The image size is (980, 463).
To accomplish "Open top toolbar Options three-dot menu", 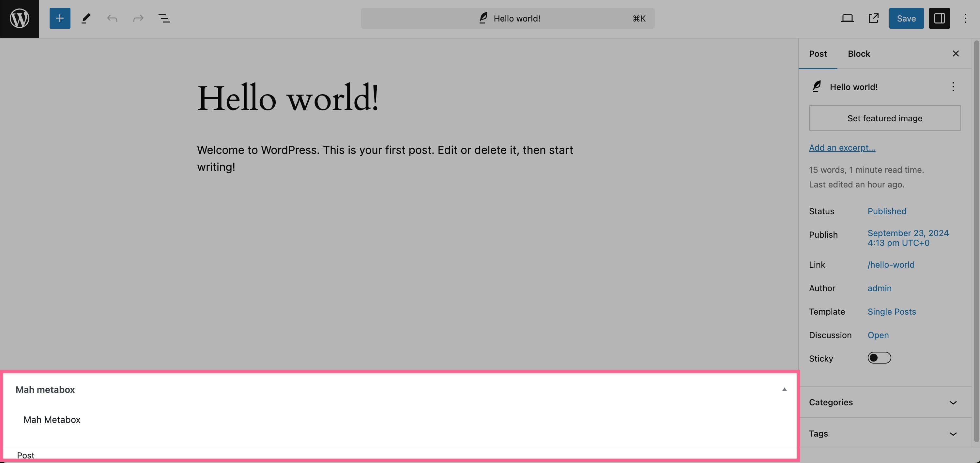I will click(965, 18).
